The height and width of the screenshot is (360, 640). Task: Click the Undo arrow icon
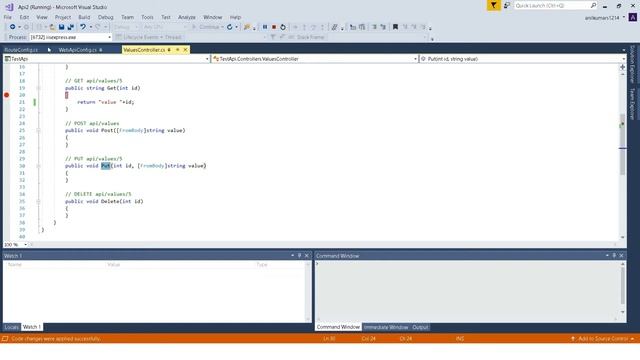[83, 27]
